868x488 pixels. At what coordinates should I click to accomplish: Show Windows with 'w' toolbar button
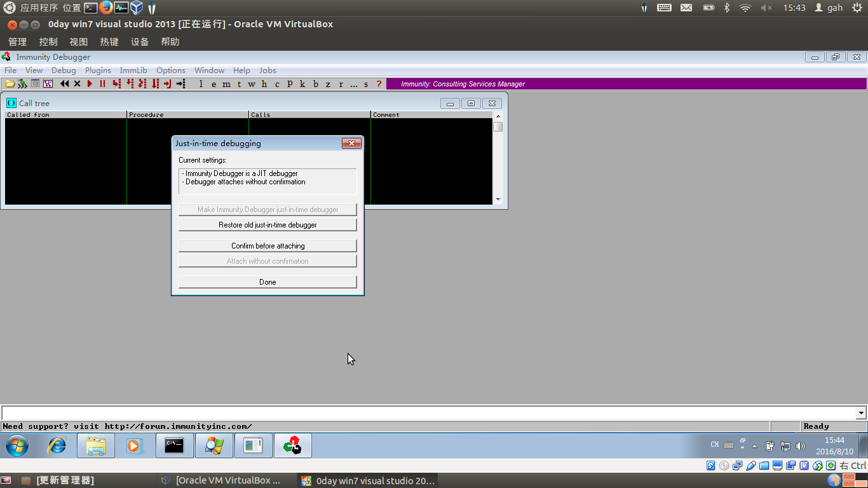252,84
